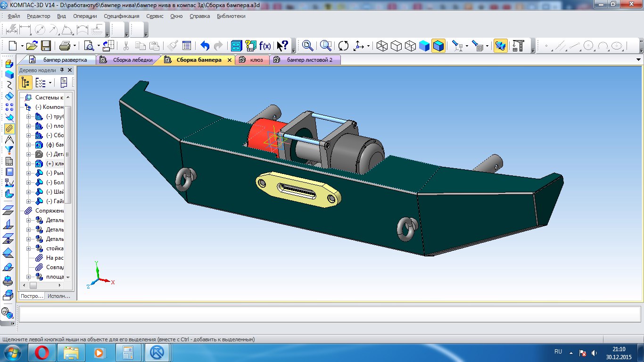Expand the (+) клн component node
The height and width of the screenshot is (362, 644).
pos(28,164)
